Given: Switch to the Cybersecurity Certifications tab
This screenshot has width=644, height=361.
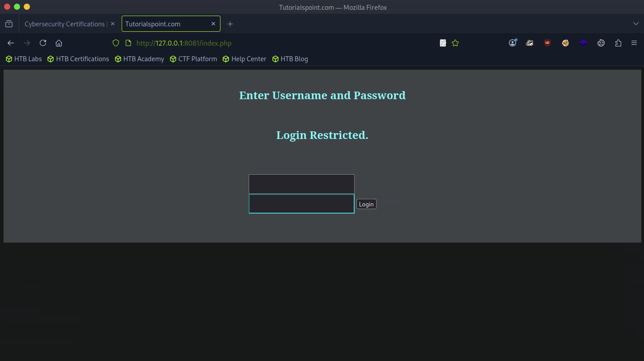Looking at the screenshot, I should (64, 24).
